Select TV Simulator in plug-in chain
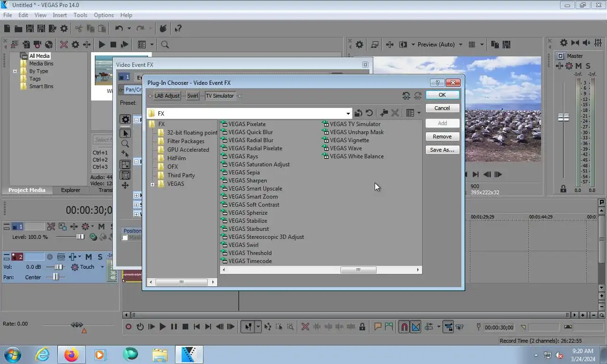 click(220, 96)
